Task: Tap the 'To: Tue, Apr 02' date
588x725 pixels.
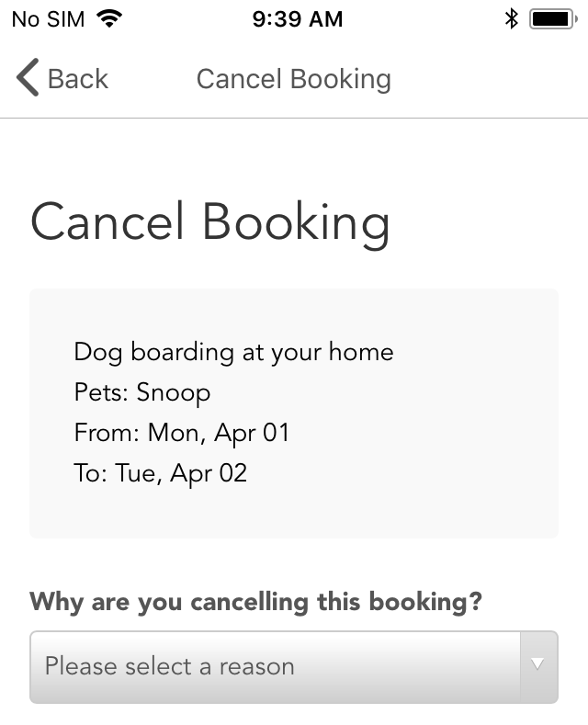Action: point(161,473)
